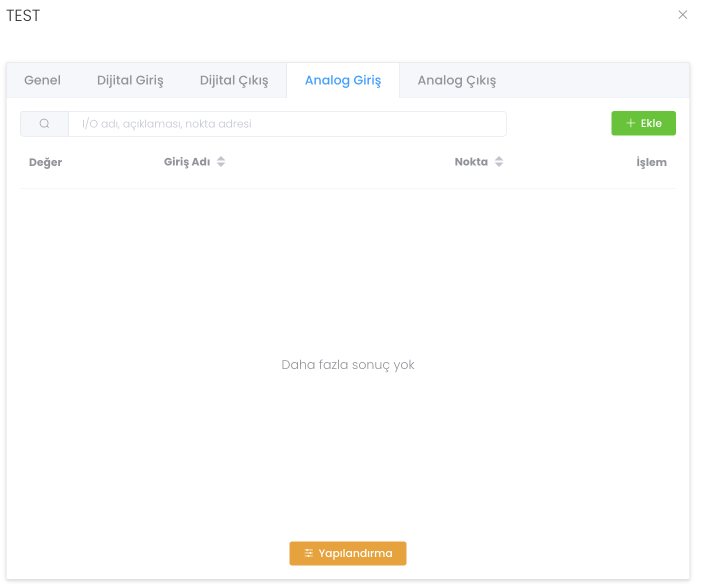This screenshot has height=588, width=702.
Task: Close the TEST dialog with X
Action: 682,15
